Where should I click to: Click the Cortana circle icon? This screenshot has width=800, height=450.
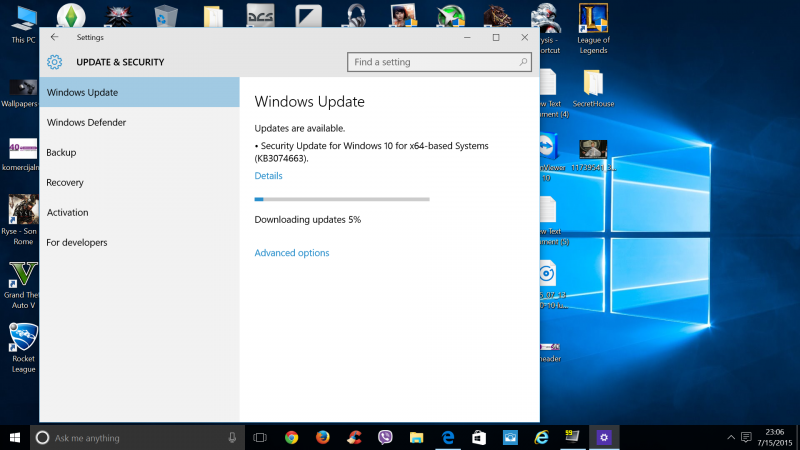point(42,438)
